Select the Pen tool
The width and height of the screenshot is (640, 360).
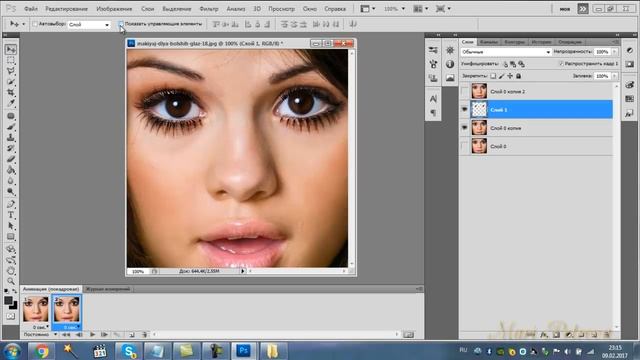(11, 204)
